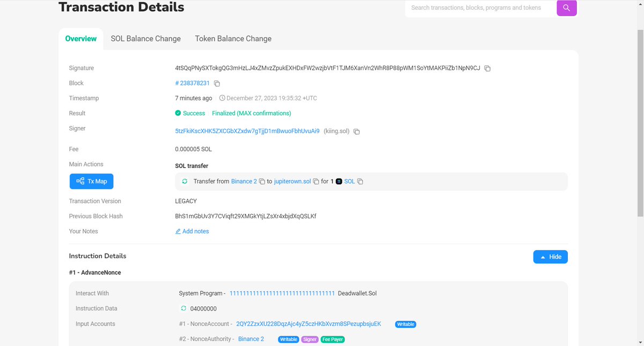Viewport: 644px width, 346px height.
Task: Open the Overview tab
Action: [81, 39]
